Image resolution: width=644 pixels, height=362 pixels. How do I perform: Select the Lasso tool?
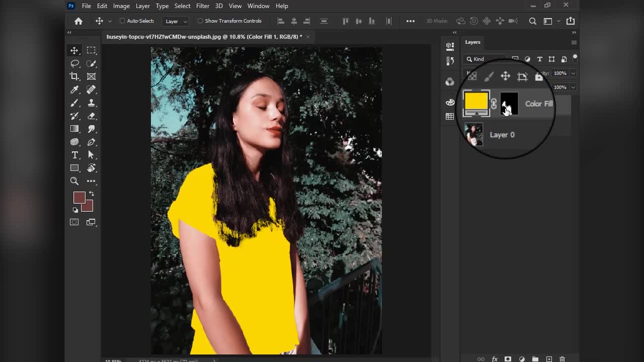tap(74, 63)
